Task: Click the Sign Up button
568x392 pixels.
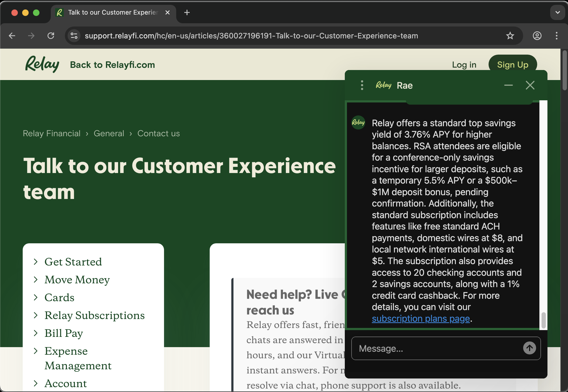Action: 513,65
